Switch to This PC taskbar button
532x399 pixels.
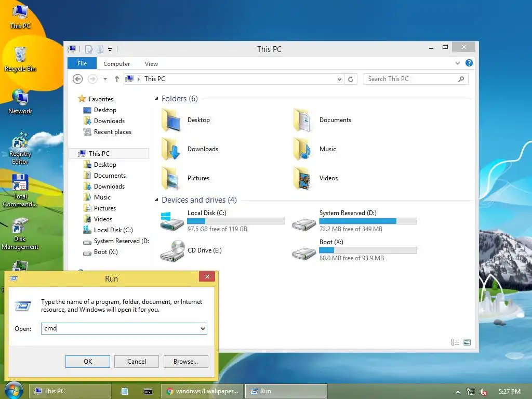coord(70,391)
